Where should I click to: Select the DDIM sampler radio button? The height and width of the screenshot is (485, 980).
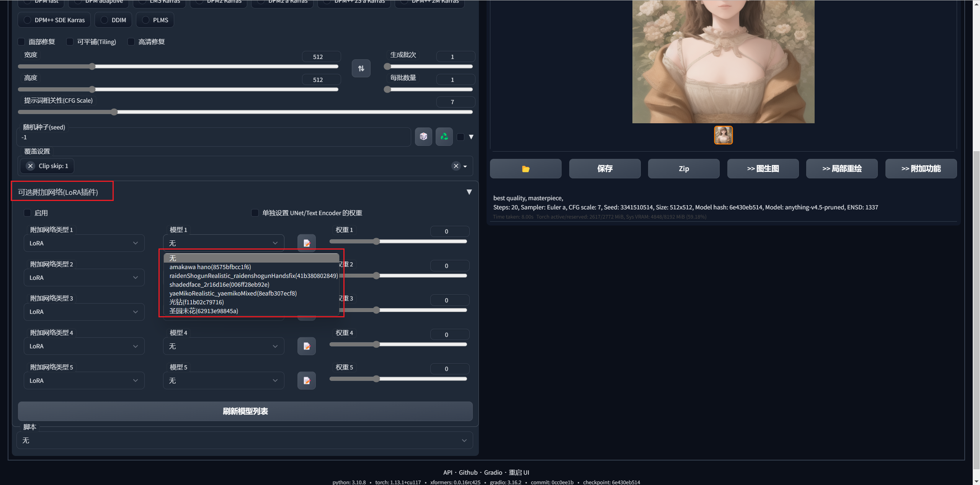pyautogui.click(x=113, y=20)
